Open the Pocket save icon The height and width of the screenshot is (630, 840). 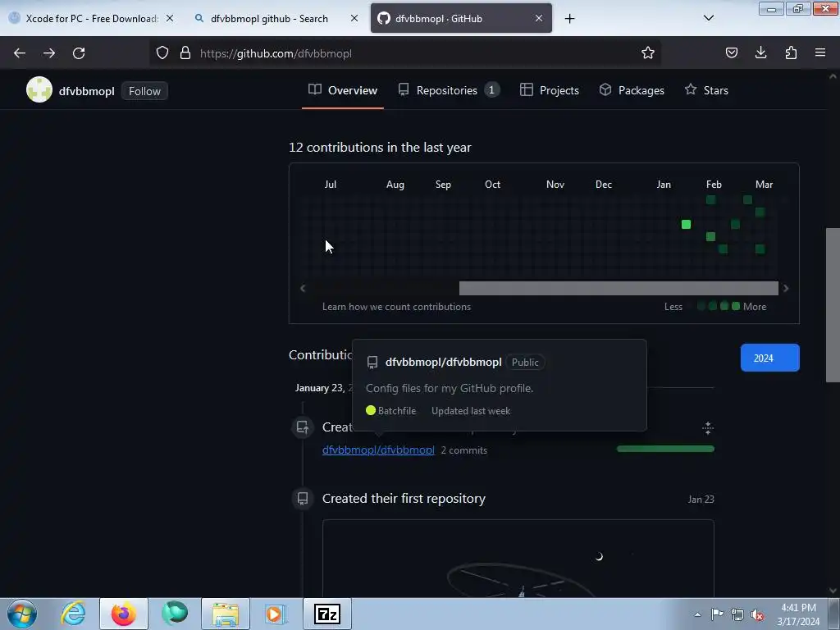click(731, 52)
